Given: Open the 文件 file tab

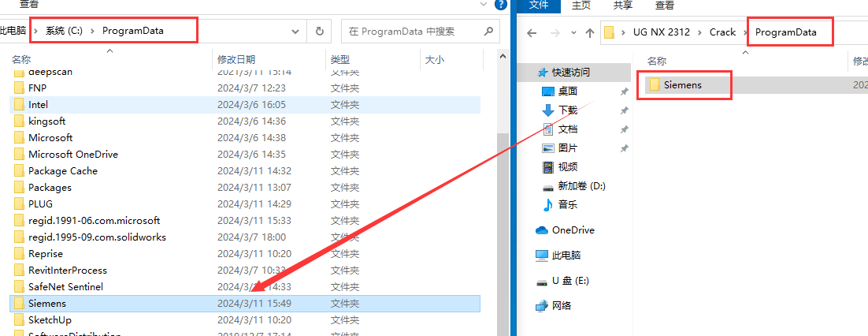Looking at the screenshot, I should point(539,5).
